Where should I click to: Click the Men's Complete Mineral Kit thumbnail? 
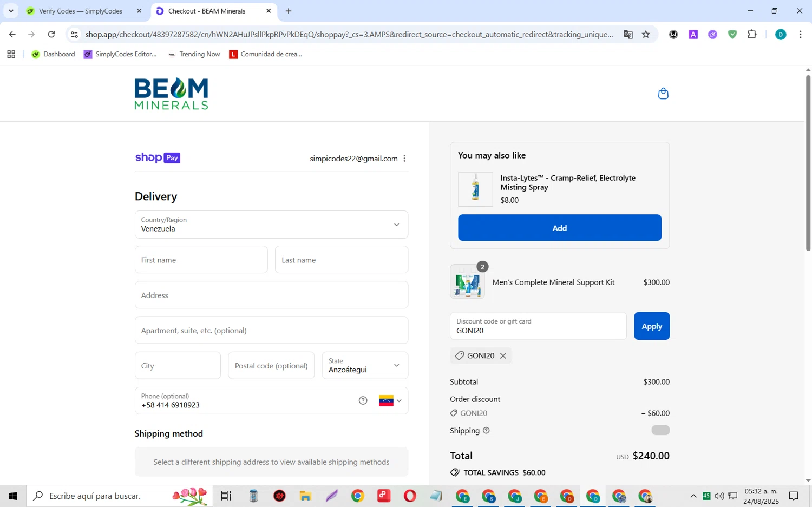coord(467,282)
